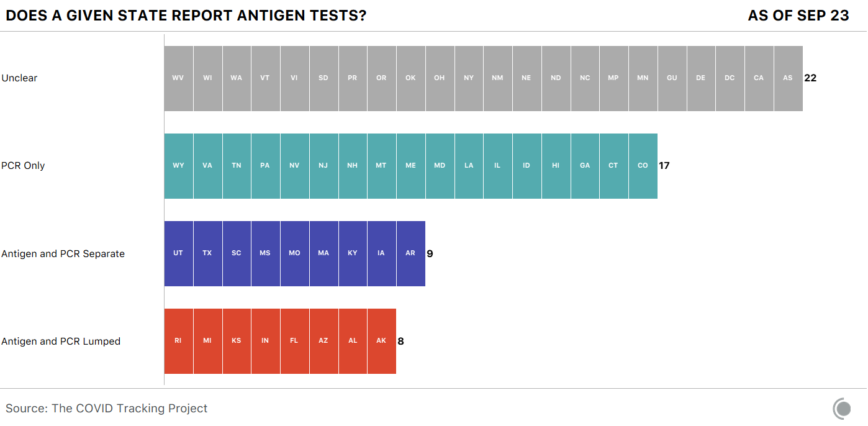Select the blue UT block
The image size is (868, 426).
178,253
